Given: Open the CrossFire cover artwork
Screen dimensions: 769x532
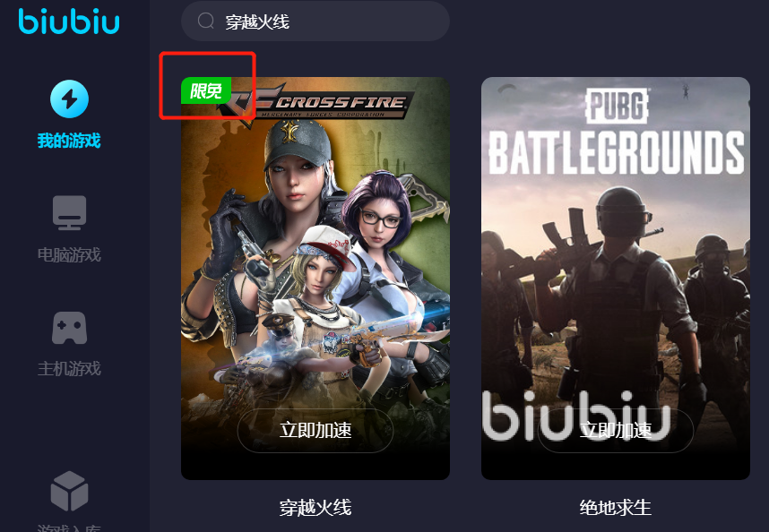Looking at the screenshot, I should click(x=315, y=279).
